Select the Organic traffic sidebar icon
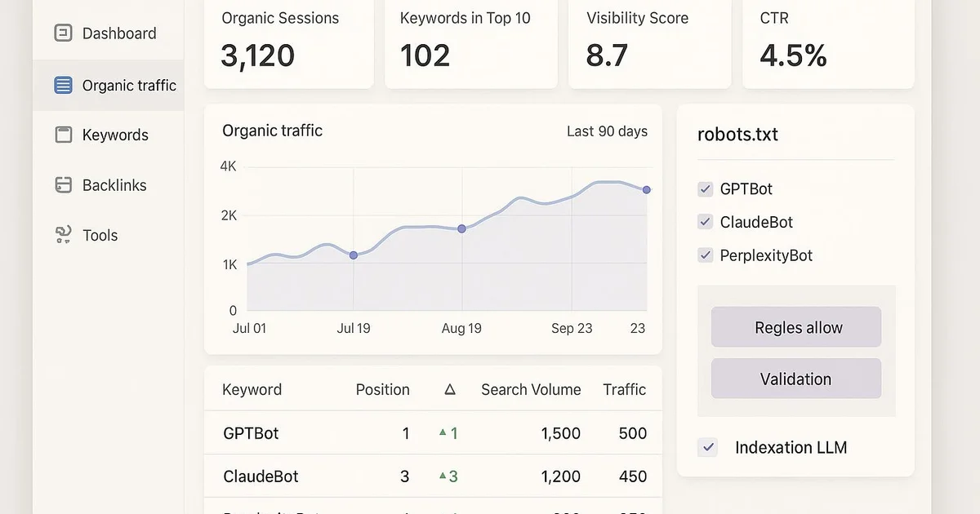This screenshot has height=514, width=980. (x=63, y=85)
